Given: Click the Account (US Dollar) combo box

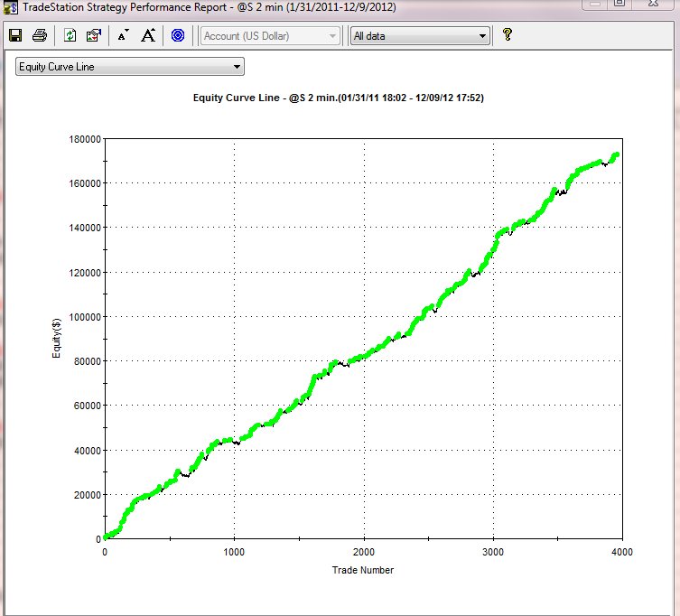Looking at the screenshot, I should pyautogui.click(x=270, y=36).
